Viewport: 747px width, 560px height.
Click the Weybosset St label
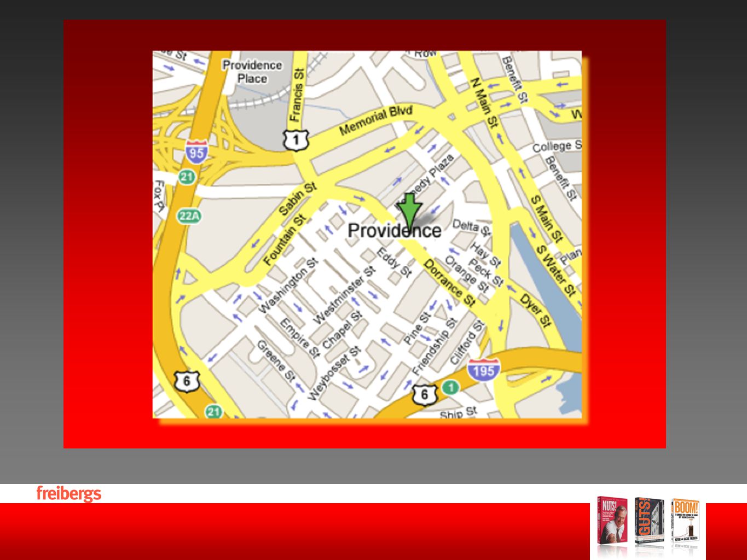tap(334, 374)
